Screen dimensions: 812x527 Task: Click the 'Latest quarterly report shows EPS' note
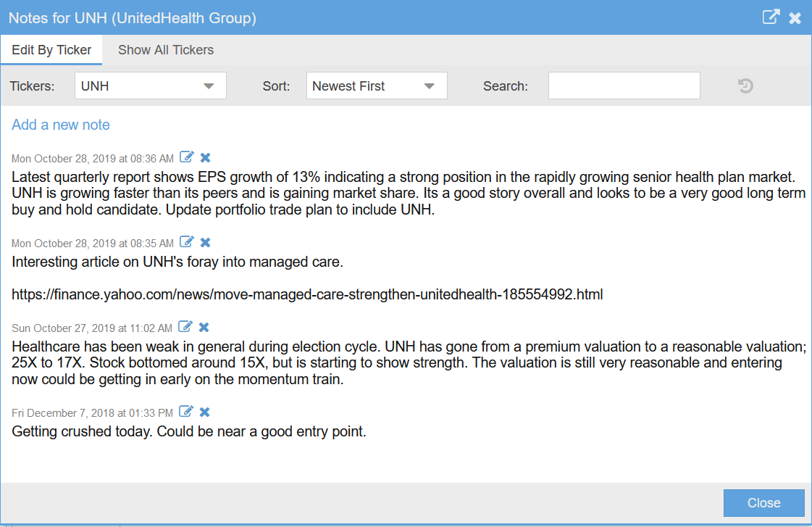pyautogui.click(x=409, y=194)
